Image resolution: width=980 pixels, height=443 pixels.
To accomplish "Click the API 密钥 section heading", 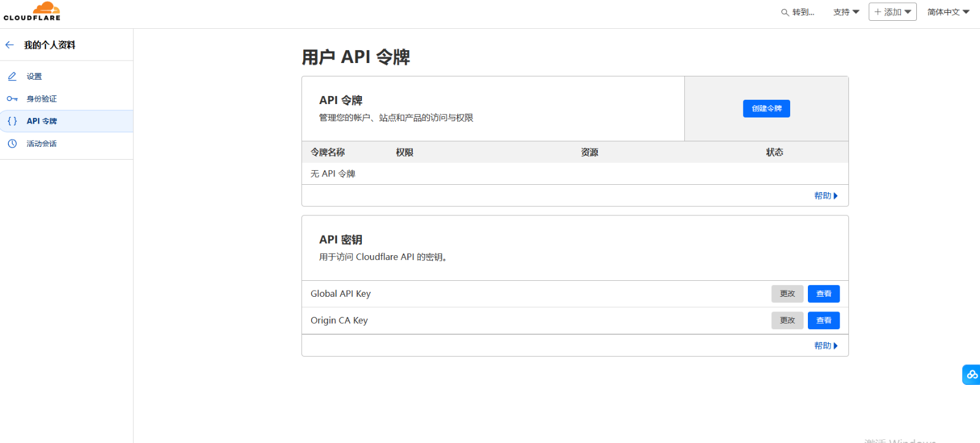I will coord(341,240).
